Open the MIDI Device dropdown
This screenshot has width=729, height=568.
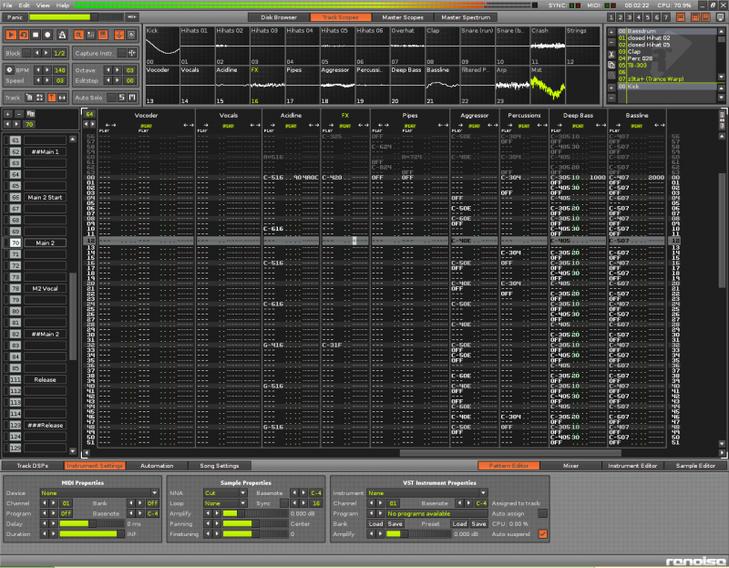[98, 493]
